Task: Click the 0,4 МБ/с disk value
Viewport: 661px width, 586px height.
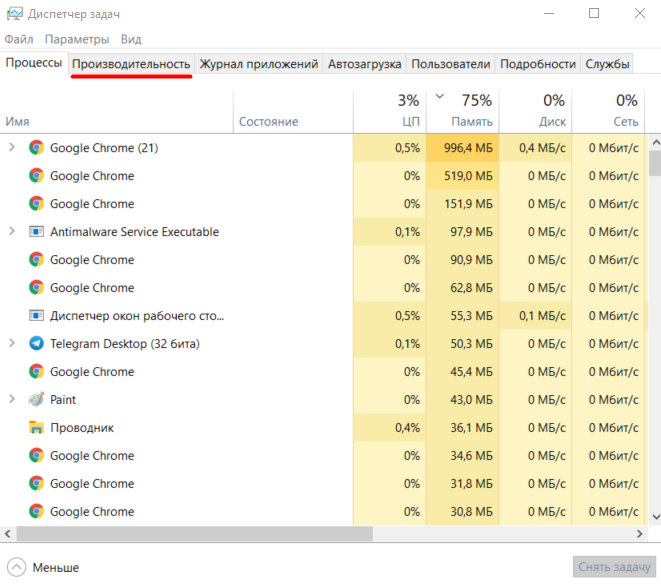Action: click(542, 148)
